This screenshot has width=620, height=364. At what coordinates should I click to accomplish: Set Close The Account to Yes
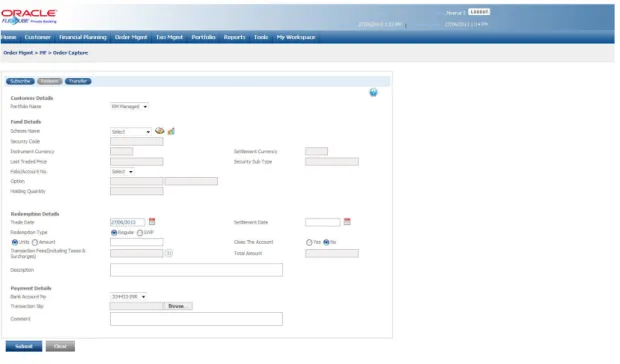(309, 242)
